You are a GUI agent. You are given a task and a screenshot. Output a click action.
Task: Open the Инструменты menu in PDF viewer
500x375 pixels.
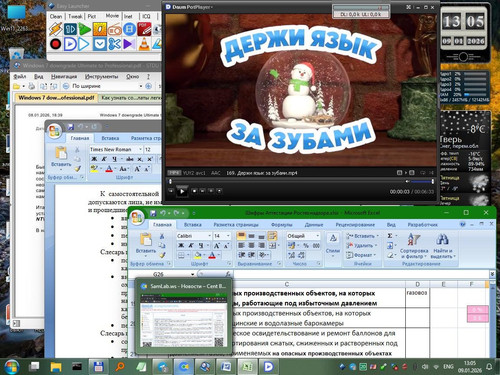(101, 77)
